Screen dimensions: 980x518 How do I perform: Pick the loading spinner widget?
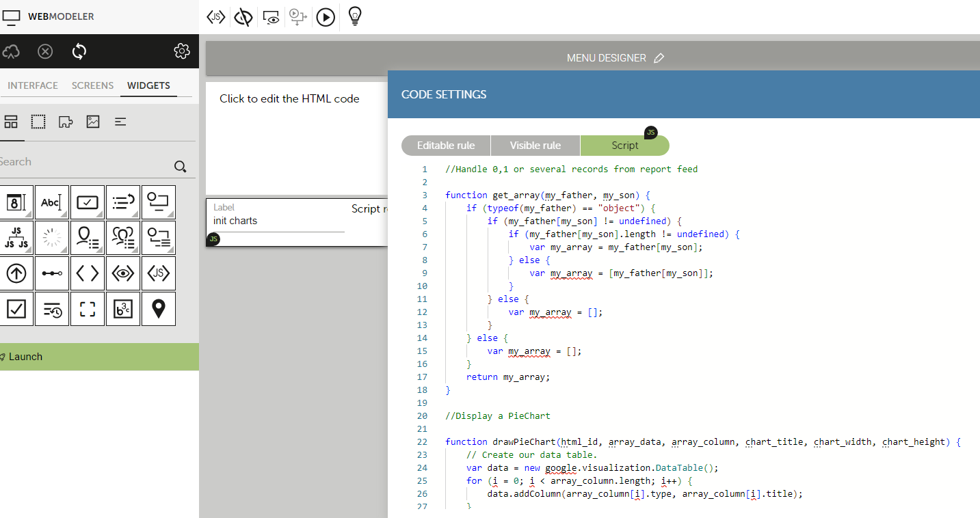point(52,238)
